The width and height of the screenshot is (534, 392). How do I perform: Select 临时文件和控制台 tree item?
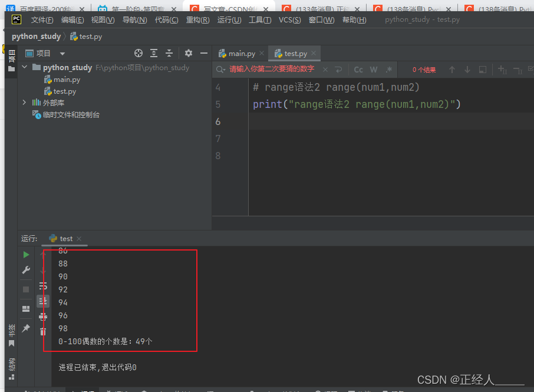click(66, 115)
